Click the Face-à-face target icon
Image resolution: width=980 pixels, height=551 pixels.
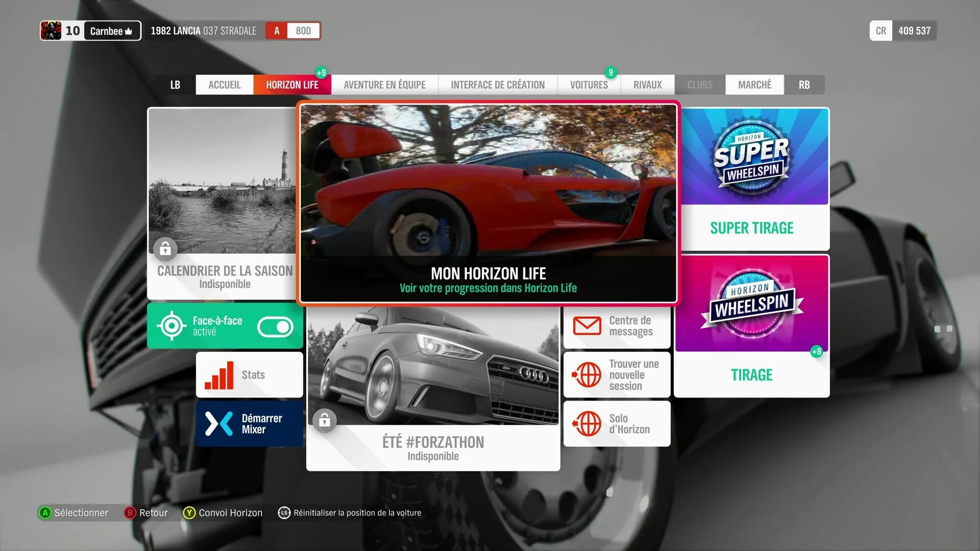click(x=171, y=325)
